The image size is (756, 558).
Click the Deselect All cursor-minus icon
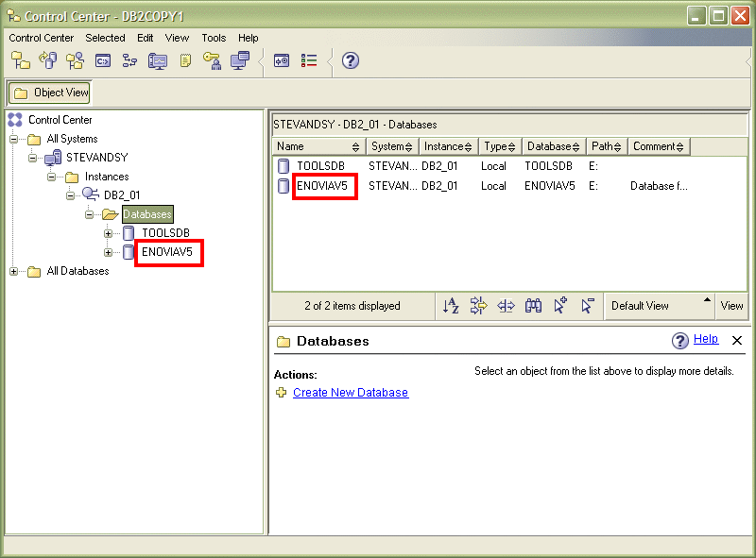[x=588, y=306]
